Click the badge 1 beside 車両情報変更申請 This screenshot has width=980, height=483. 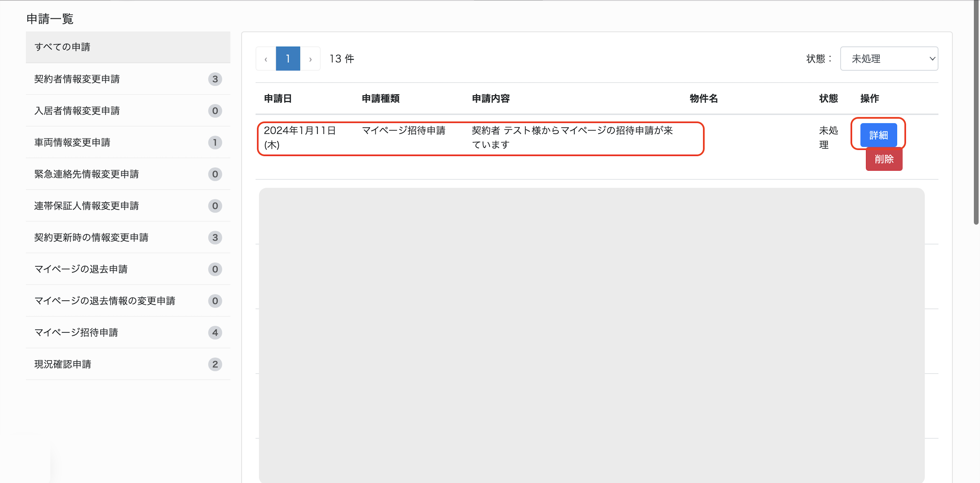[215, 142]
